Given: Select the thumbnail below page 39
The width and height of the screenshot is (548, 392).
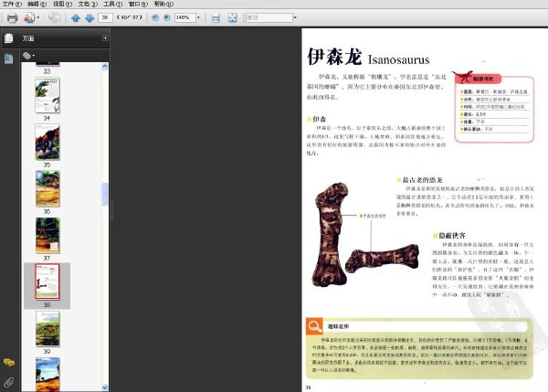Looking at the screenshot, I should (x=47, y=374).
